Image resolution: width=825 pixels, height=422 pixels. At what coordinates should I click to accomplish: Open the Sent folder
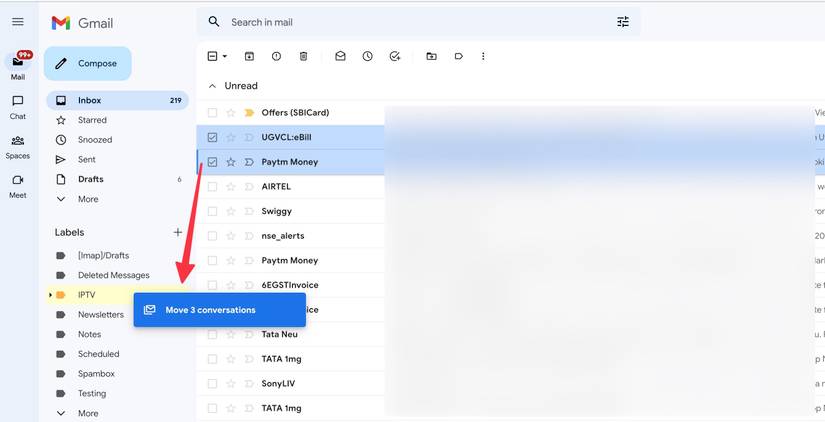87,160
